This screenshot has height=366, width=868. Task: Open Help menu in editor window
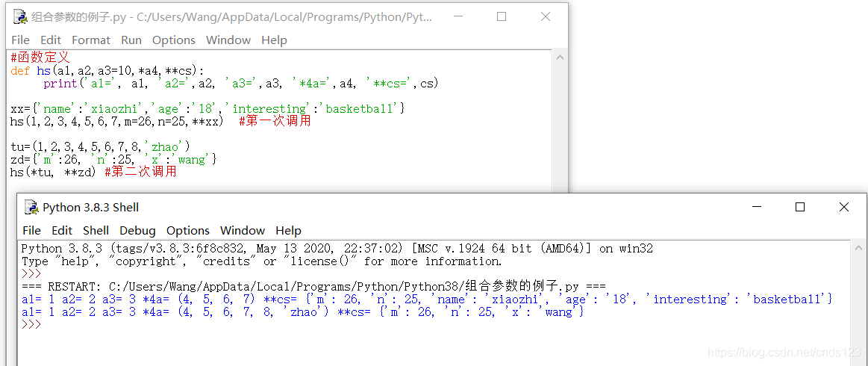[x=274, y=40]
